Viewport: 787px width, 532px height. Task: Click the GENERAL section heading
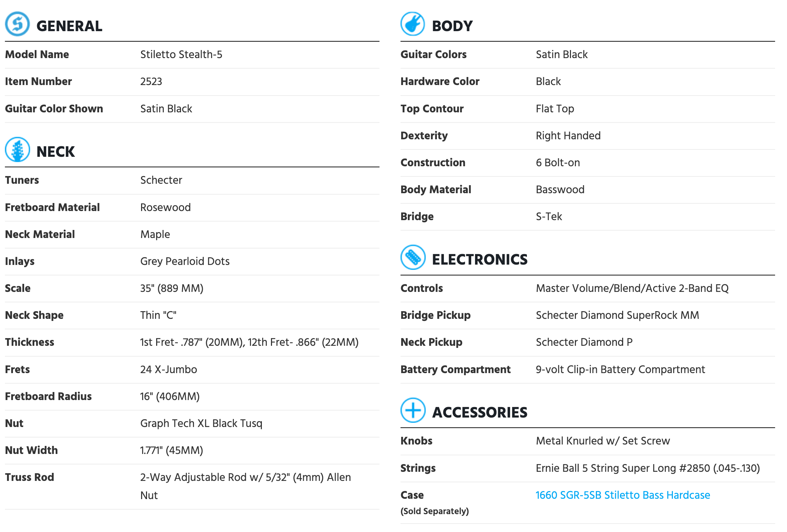click(x=69, y=26)
